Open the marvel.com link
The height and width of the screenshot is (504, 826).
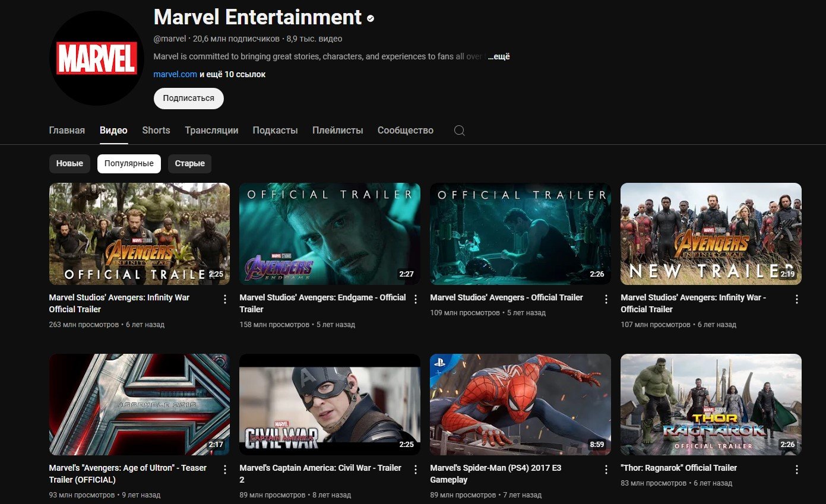(175, 74)
